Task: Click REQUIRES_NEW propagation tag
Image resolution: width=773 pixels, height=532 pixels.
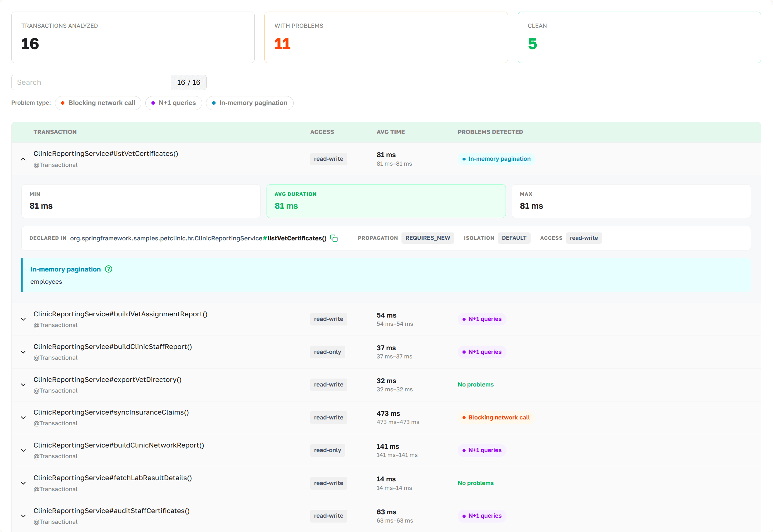Action: click(427, 238)
